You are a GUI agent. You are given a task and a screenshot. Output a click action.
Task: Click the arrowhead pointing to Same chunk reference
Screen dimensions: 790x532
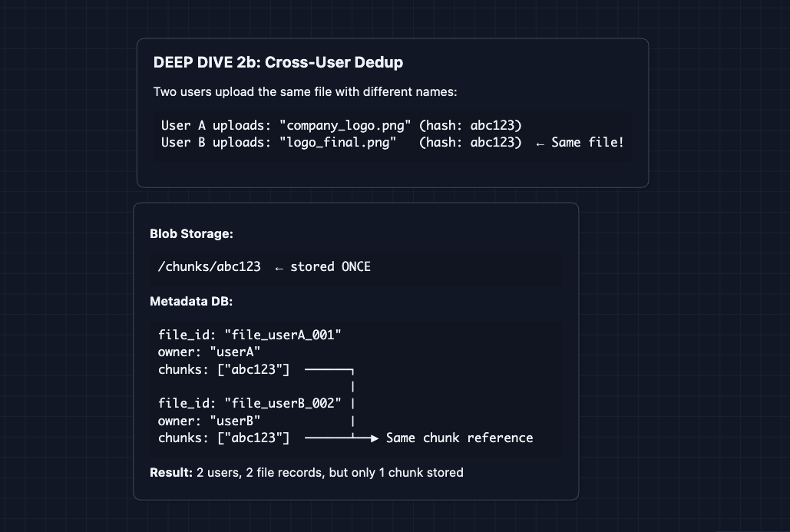coord(374,438)
